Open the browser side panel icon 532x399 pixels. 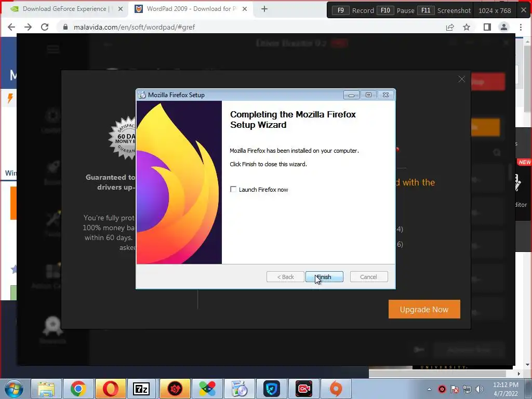[x=487, y=27]
